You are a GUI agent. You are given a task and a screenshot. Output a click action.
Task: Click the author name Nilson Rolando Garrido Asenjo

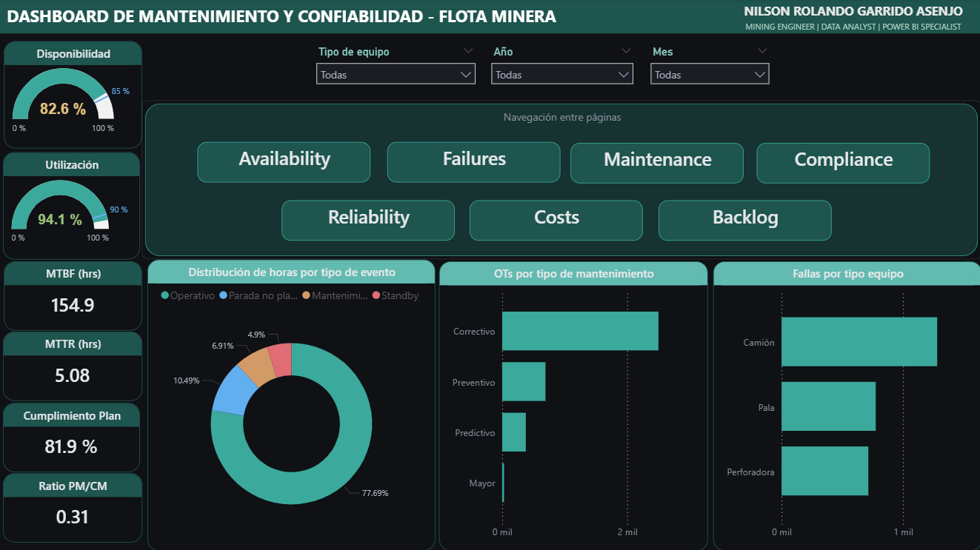853,12
